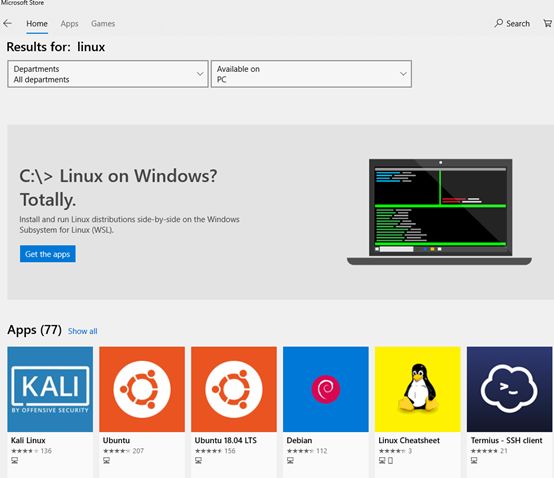Open the Departments dropdown
The width and height of the screenshot is (554, 478).
(x=108, y=74)
